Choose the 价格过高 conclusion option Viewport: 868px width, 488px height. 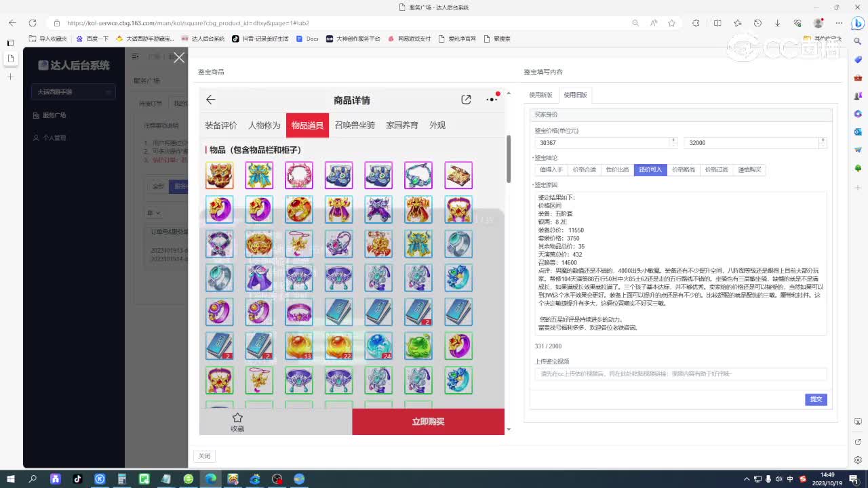(x=717, y=170)
